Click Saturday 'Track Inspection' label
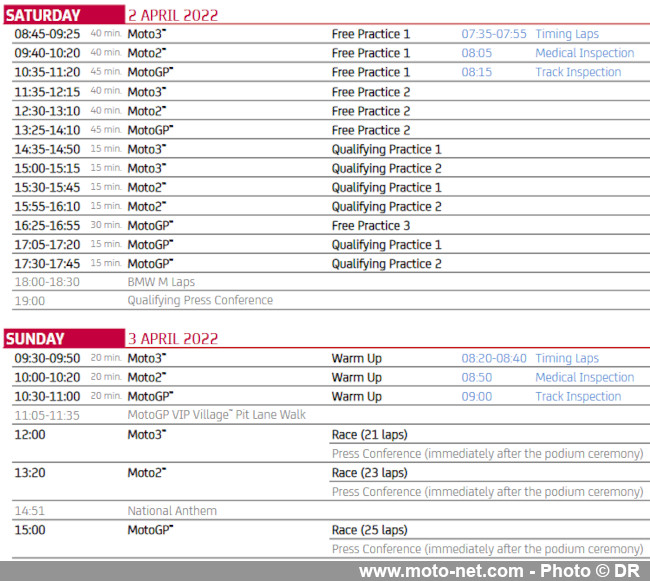 (578, 72)
